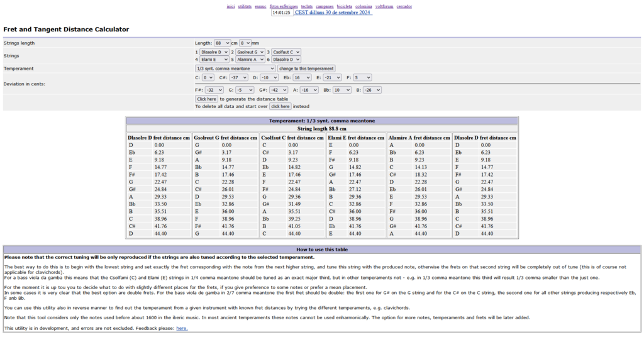Open the 'fotos esfèriques' link
The image size is (644, 362).
[284, 6]
